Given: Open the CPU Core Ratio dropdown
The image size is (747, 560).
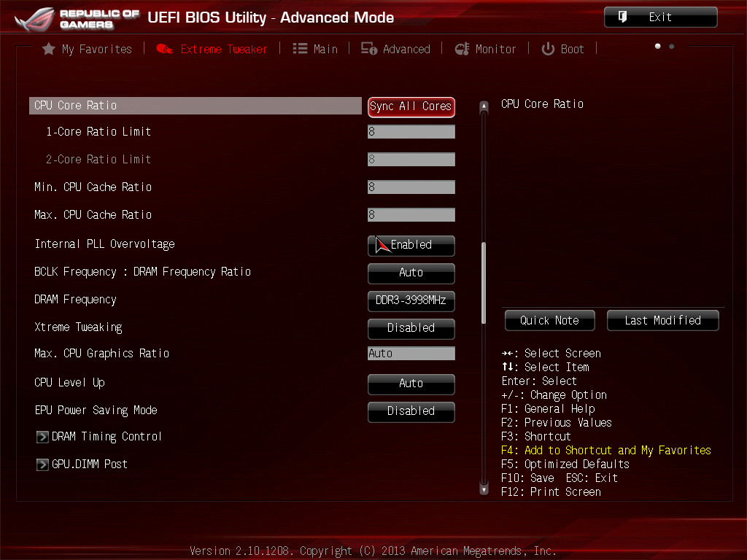Looking at the screenshot, I should (411, 106).
